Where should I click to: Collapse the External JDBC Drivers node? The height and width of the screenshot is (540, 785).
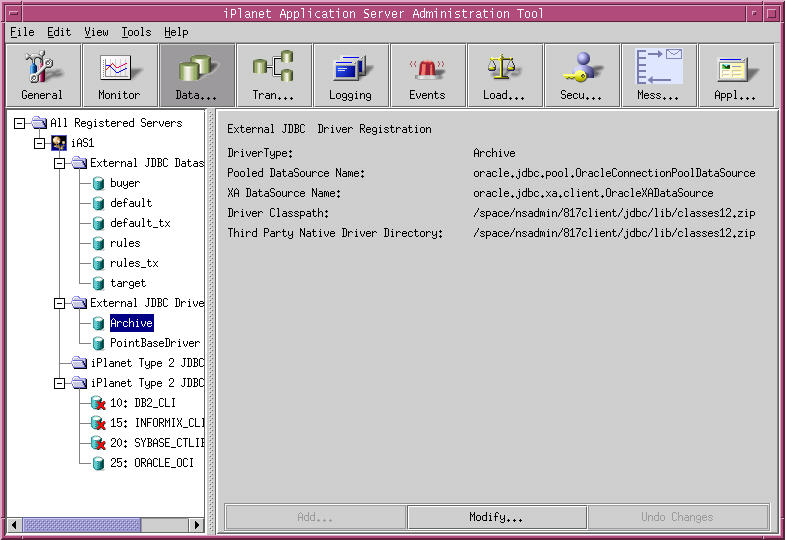60,303
